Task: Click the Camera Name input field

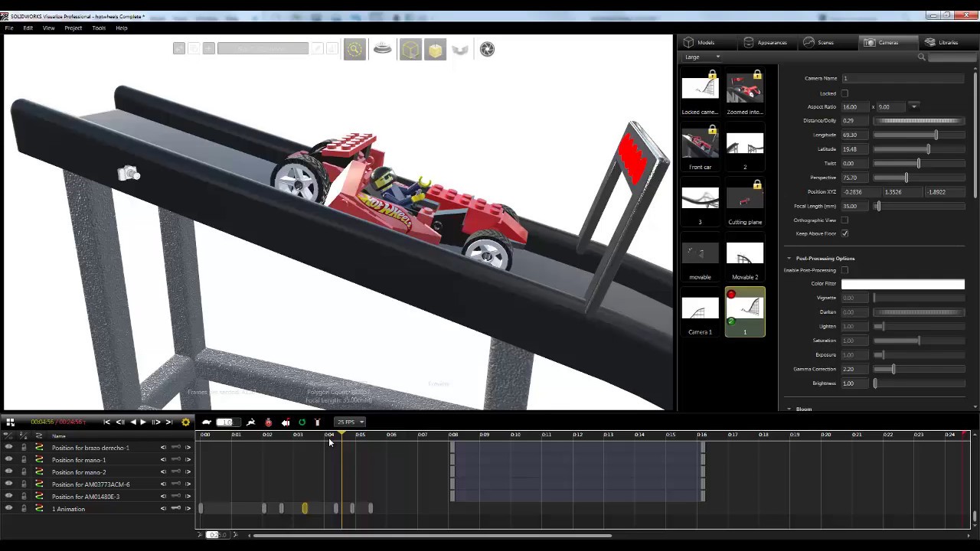Action: pos(903,78)
